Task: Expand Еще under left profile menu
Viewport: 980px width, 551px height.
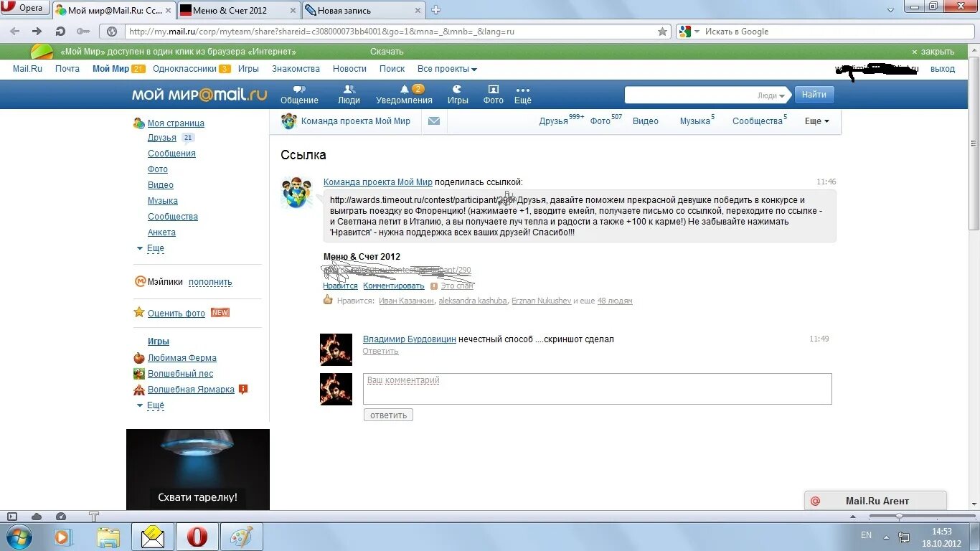Action: click(x=151, y=248)
